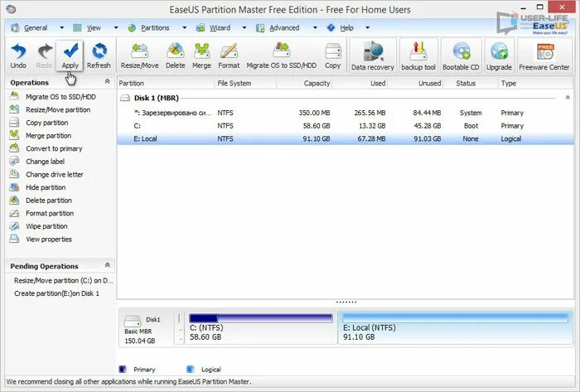This screenshot has width=580, height=392.
Task: Click the Disk1 Basic MBR disk icon
Action: click(x=132, y=321)
